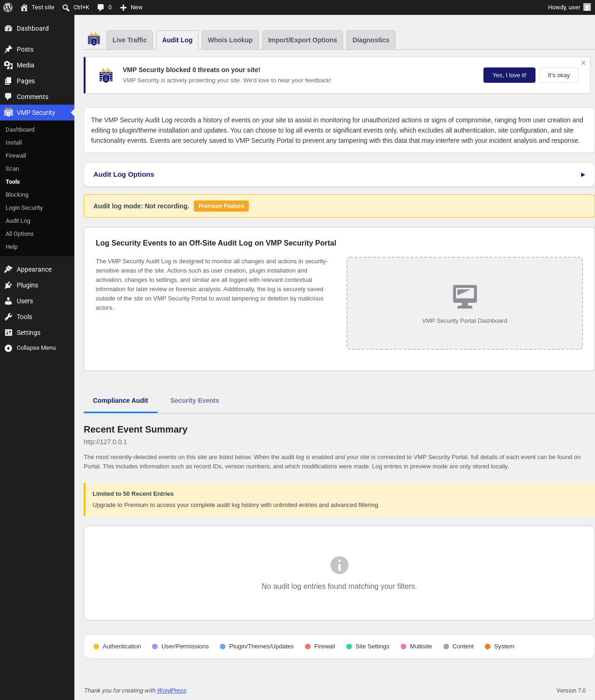Click the It's okay button
595x700 pixels.
[559, 75]
